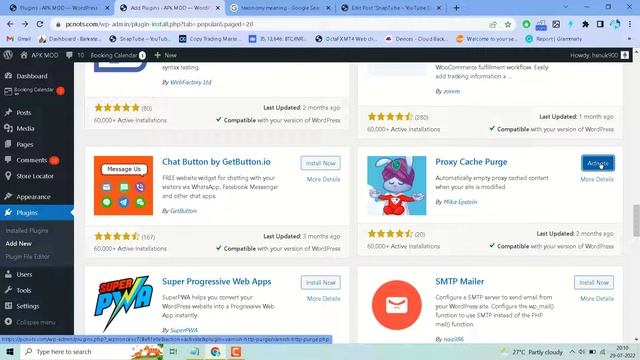Open Booking Calendar in admin bar
This screenshot has width=640, height=360.
pos(118,55)
